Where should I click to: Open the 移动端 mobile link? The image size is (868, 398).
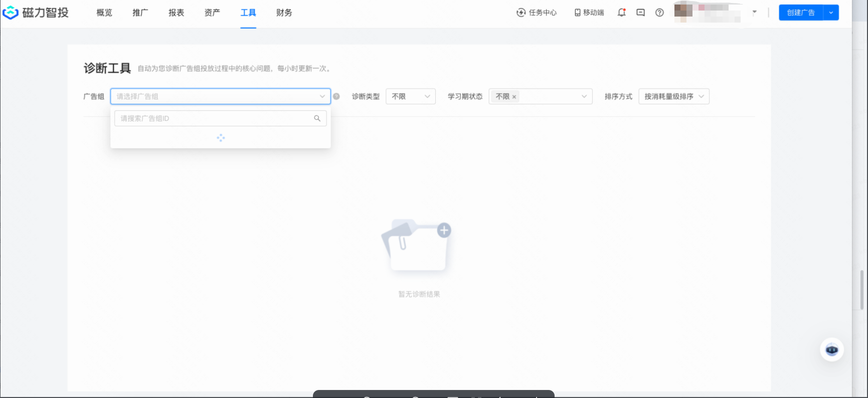(x=589, y=13)
